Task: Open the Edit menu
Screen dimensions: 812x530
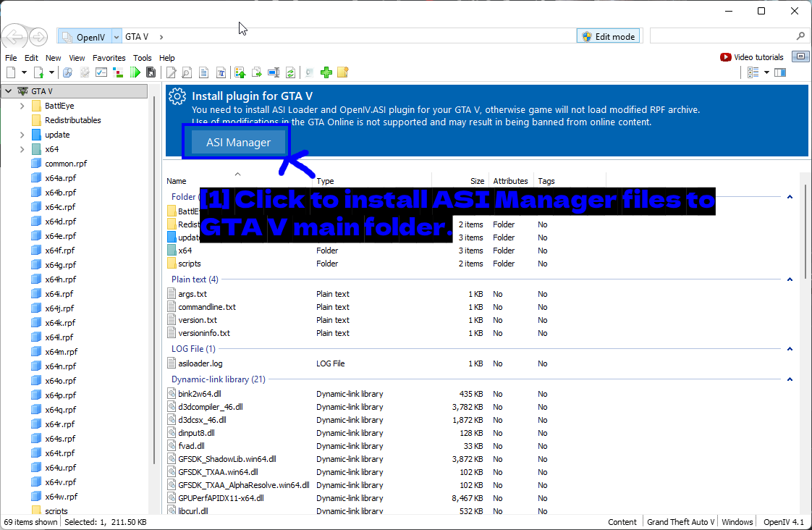Action: pos(31,58)
